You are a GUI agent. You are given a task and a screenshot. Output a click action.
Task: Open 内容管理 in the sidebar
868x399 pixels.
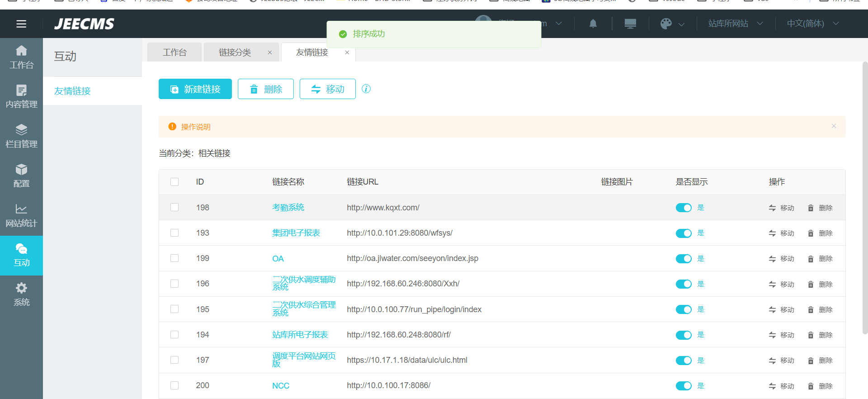click(x=21, y=96)
